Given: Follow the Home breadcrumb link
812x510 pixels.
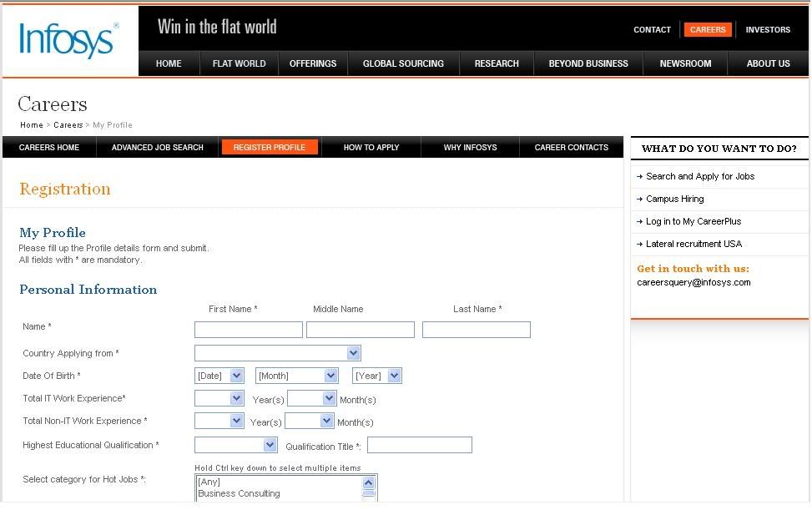Looking at the screenshot, I should pos(32,125).
